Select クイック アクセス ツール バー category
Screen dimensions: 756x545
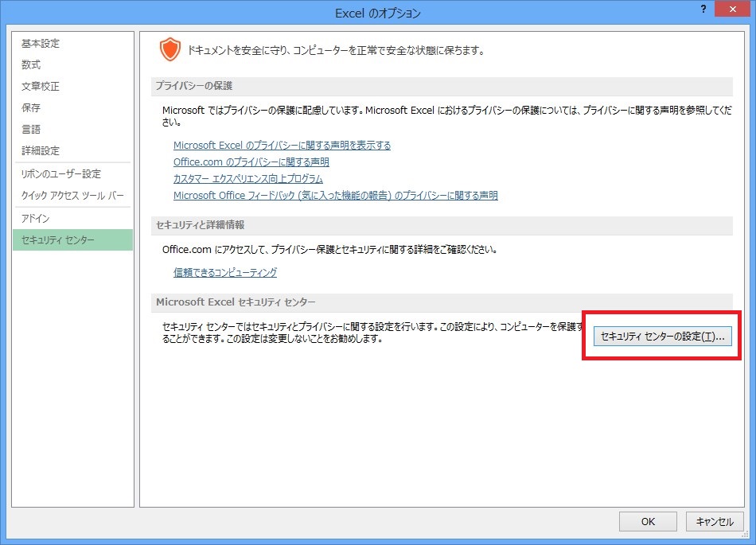click(72, 195)
